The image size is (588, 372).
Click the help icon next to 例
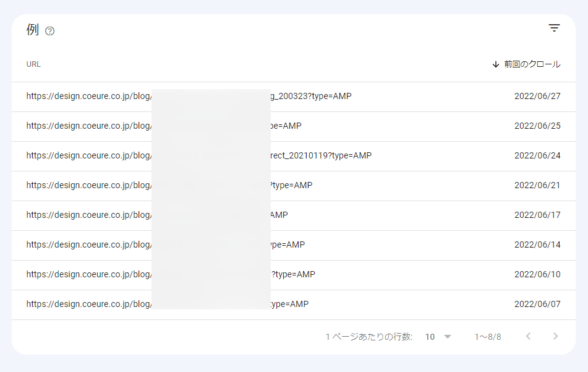pyautogui.click(x=50, y=31)
